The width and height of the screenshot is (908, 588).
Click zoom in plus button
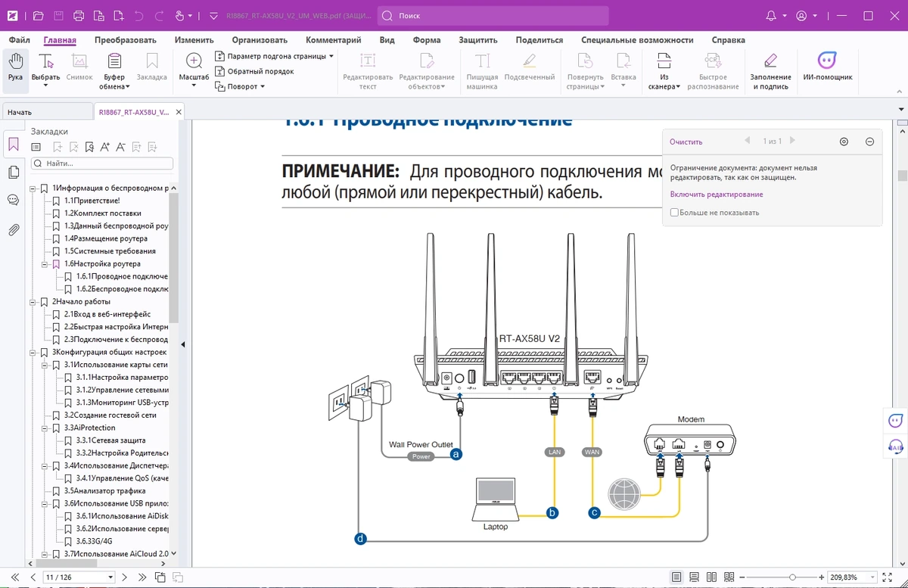(822, 577)
